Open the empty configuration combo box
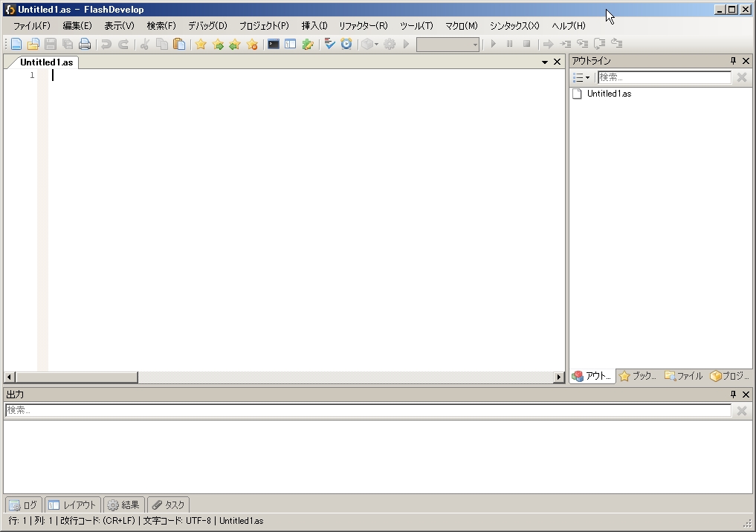Screen dimensions: 756x532 coord(448,45)
